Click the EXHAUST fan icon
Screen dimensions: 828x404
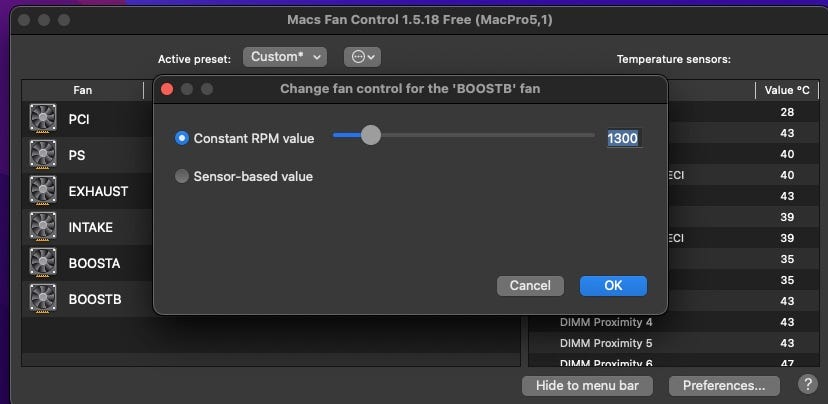[43, 191]
